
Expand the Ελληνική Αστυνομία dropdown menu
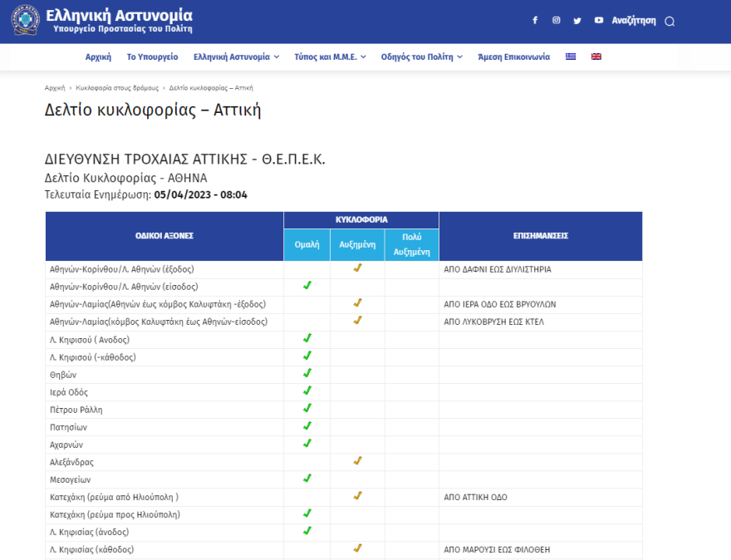pyautogui.click(x=236, y=56)
